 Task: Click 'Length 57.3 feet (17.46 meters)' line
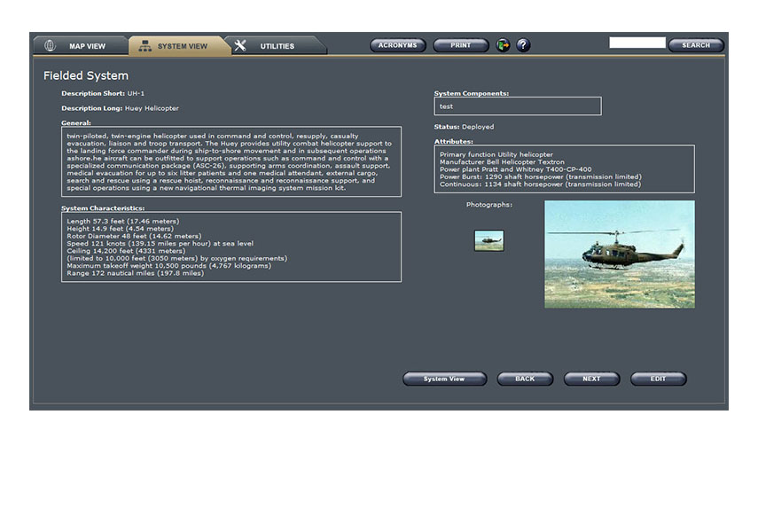pos(123,221)
